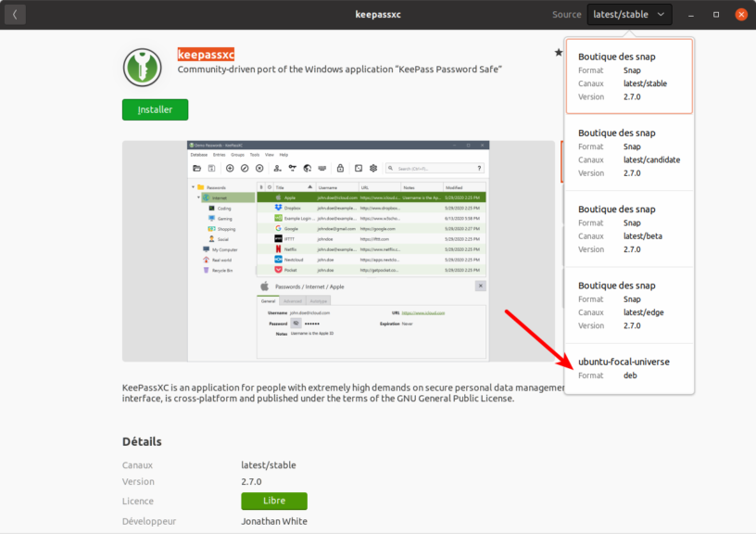Select ubuntu-focal-universe deb source
756x534 pixels.
click(629, 368)
